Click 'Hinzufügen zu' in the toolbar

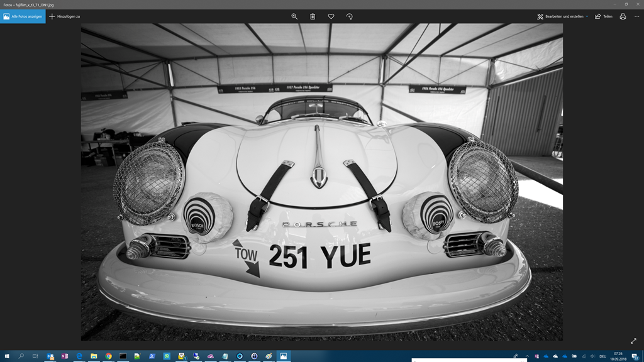click(65, 16)
